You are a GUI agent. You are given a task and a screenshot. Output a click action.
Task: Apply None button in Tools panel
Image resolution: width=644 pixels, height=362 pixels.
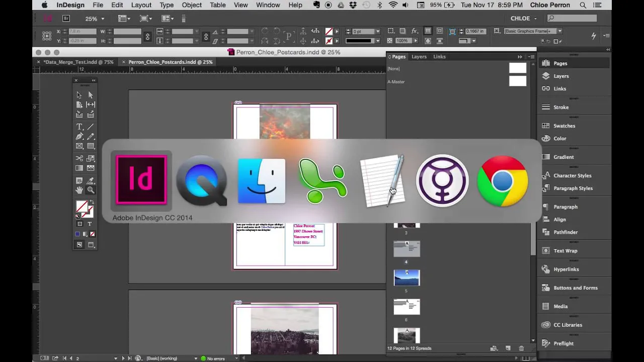tap(93, 234)
